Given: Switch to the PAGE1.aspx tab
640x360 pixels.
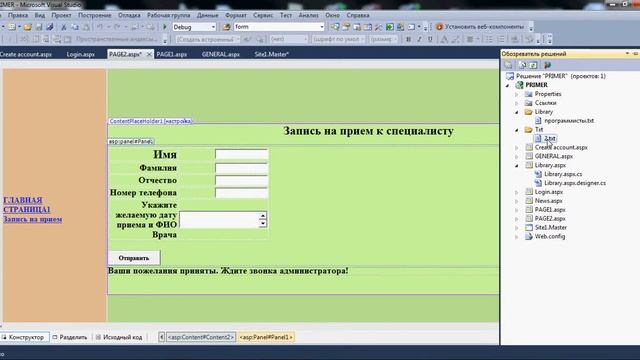Looking at the screenshot, I should point(172,54).
